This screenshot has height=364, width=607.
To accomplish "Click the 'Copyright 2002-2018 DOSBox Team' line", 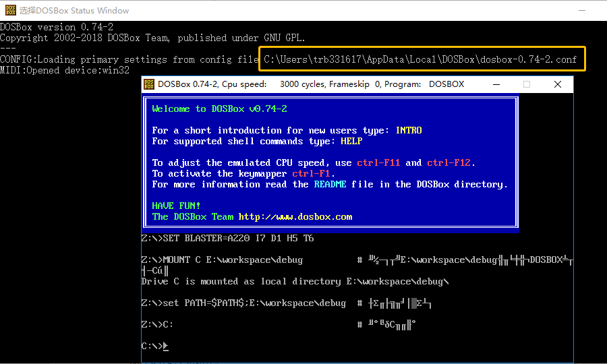I will pos(152,38).
